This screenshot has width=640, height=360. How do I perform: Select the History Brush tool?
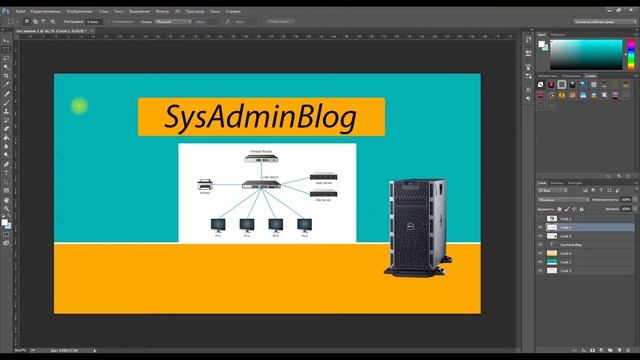point(6,120)
